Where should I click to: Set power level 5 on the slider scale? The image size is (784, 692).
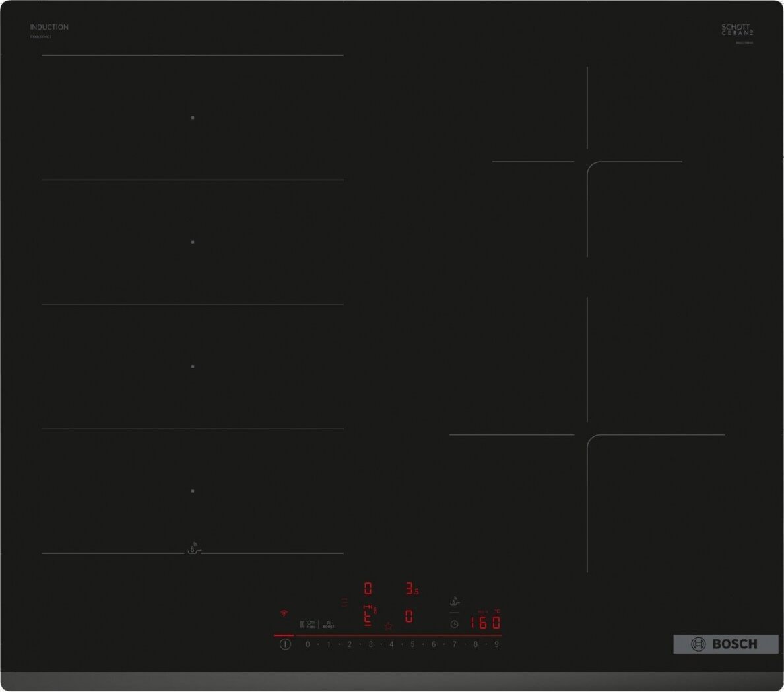pyautogui.click(x=412, y=645)
